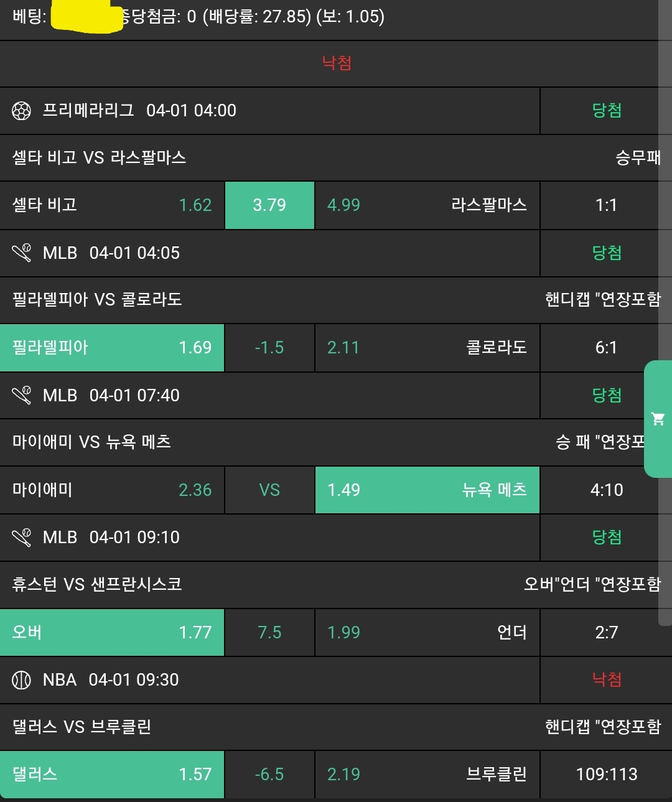This screenshot has height=802, width=672.
Task: Pick 브루클린 at 2.19 odds
Action: (427, 774)
